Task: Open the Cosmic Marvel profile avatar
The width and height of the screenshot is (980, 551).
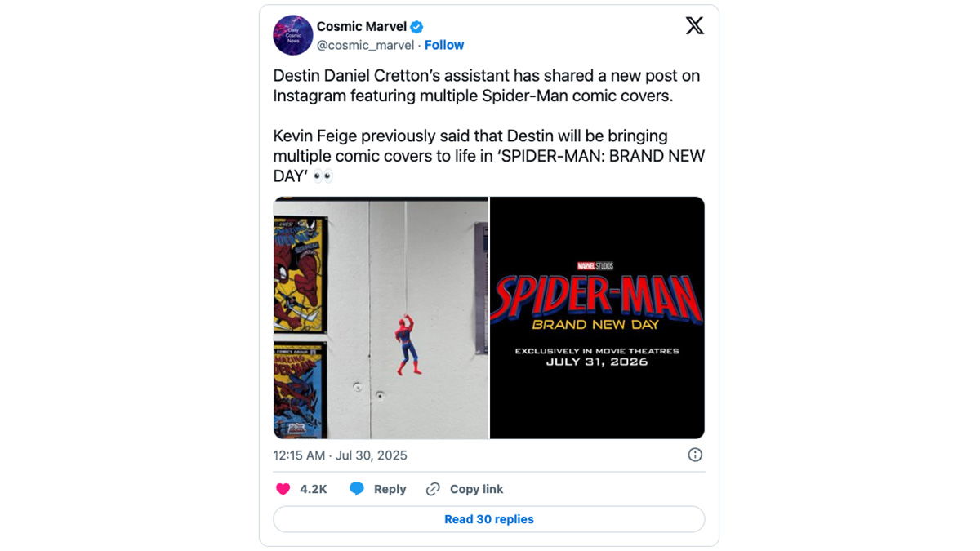Action: coord(293,35)
